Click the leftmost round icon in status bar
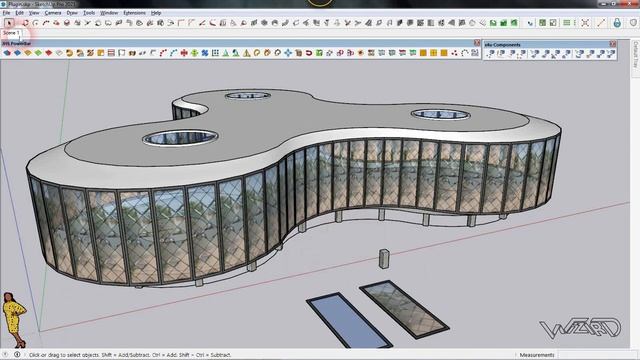The width and height of the screenshot is (640, 360). 5,355
